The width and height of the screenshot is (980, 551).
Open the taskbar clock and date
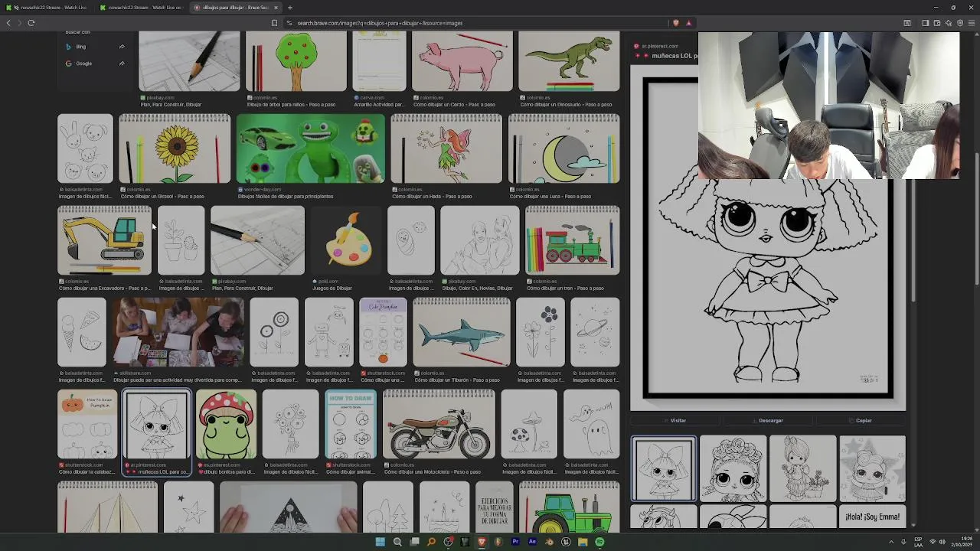point(962,542)
